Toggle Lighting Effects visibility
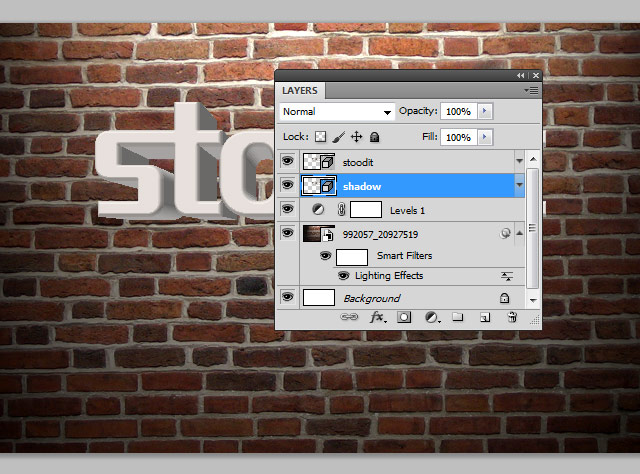The width and height of the screenshot is (640, 474). point(343,276)
